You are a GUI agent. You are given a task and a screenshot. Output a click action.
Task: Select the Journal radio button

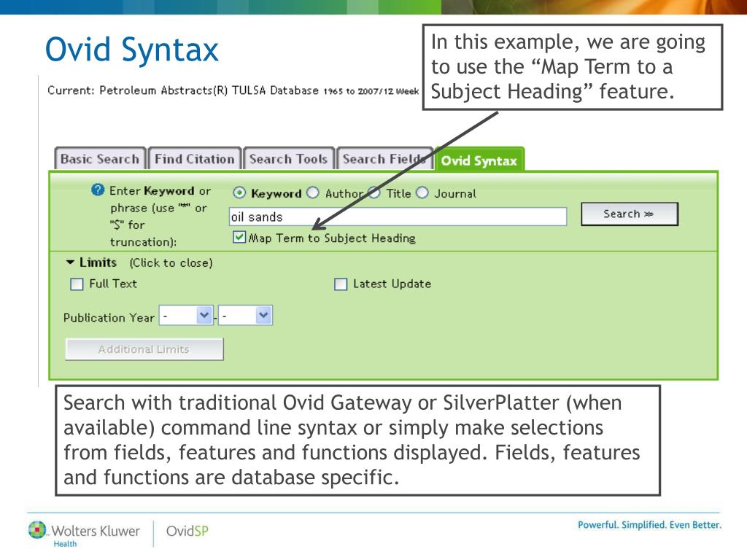[x=422, y=192]
